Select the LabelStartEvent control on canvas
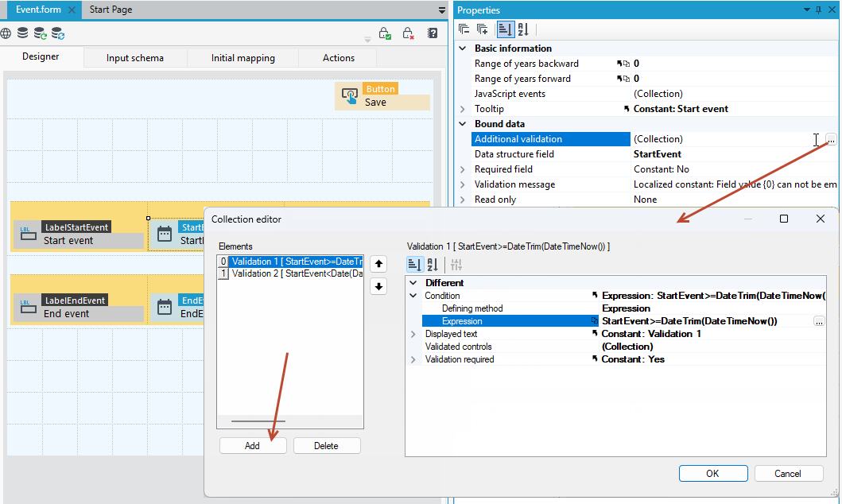This screenshot has width=842, height=504. [x=79, y=234]
